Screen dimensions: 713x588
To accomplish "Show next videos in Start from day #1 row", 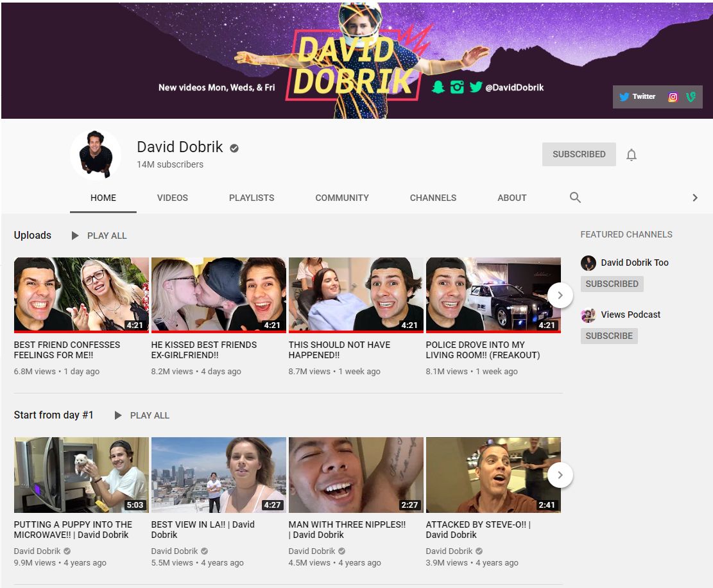I will (560, 475).
